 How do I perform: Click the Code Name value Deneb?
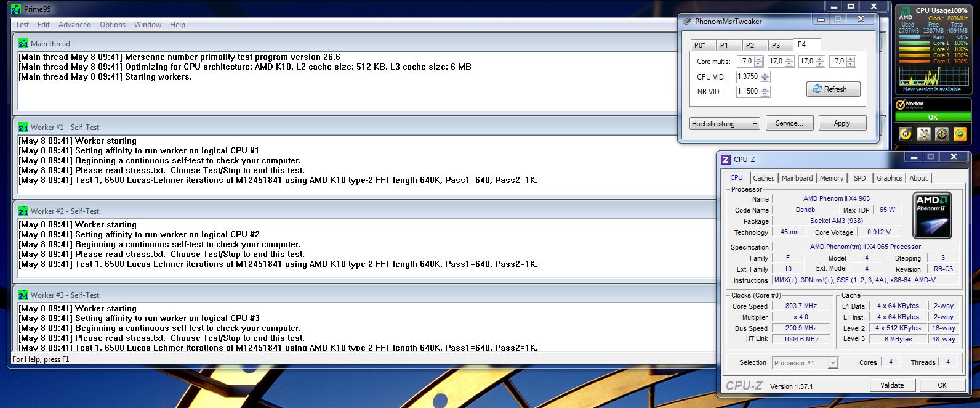point(805,210)
